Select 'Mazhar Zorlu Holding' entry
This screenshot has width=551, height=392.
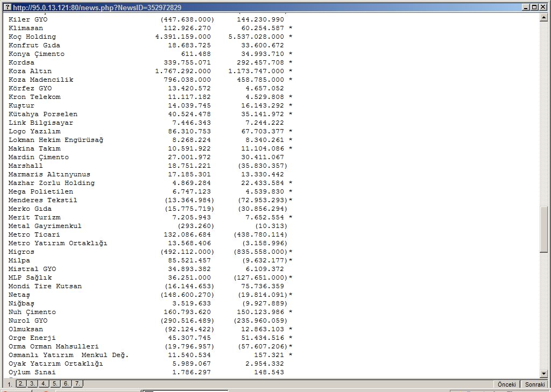coord(52,183)
